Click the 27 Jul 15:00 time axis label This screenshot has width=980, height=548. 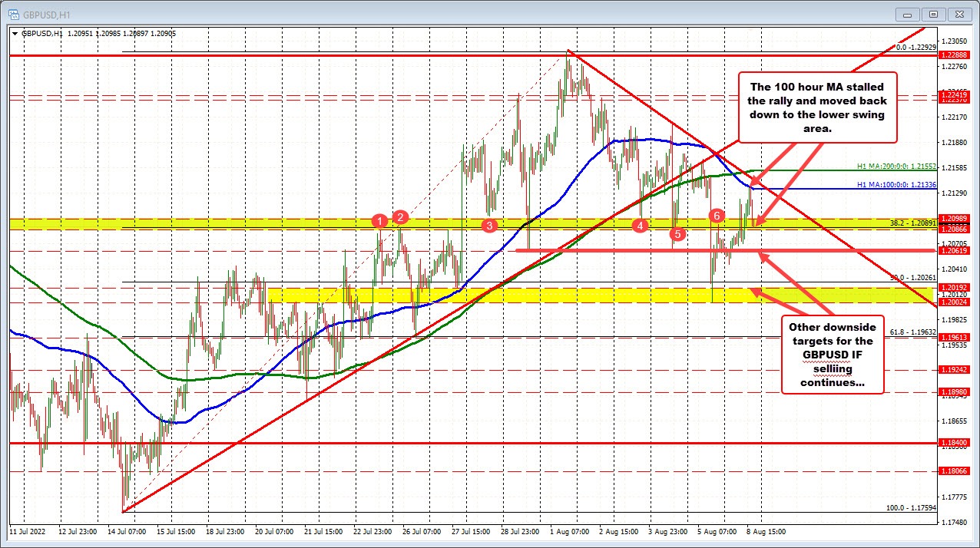tap(470, 531)
